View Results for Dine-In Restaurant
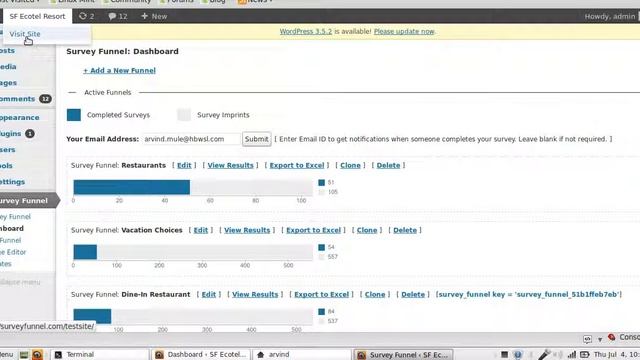 [255, 294]
